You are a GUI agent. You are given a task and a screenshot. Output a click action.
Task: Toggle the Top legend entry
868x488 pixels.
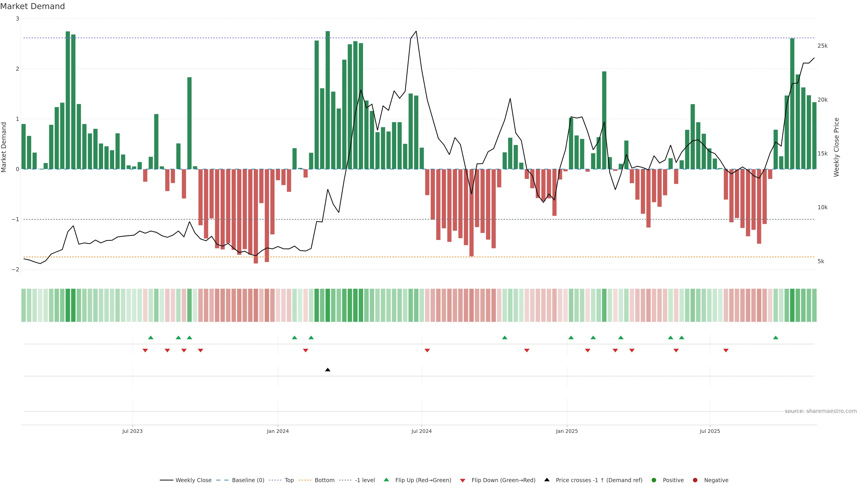289,480
